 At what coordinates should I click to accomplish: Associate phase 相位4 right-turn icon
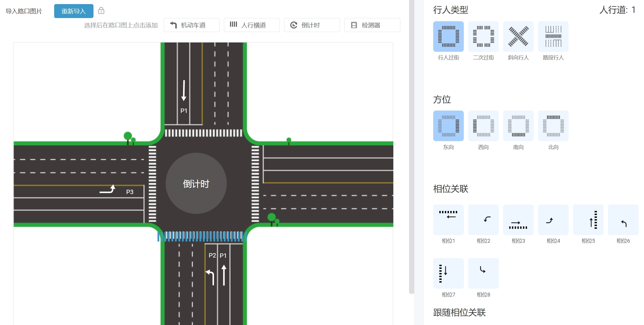pos(553,220)
